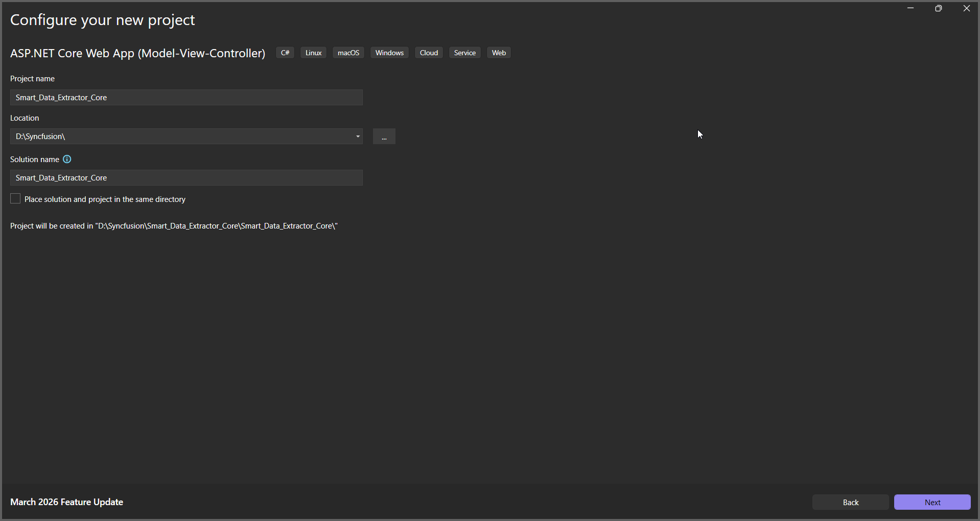
Task: Click the C# tag
Action: [285, 53]
